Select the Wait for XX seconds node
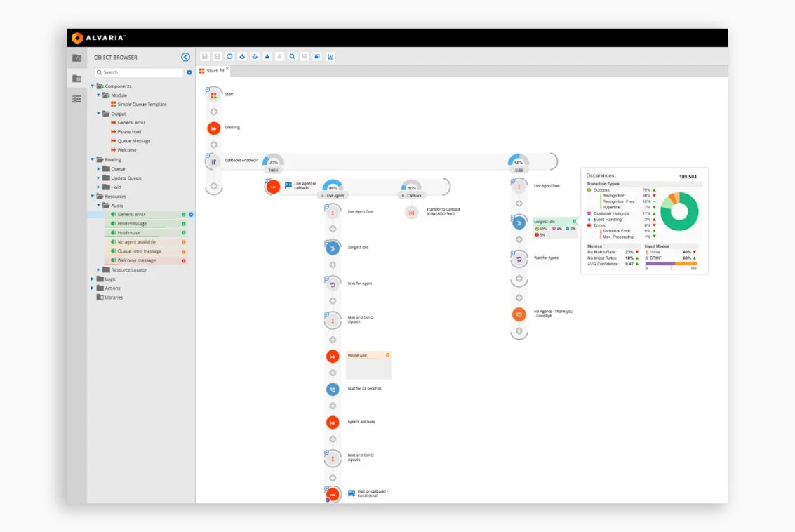The width and height of the screenshot is (795, 532). [333, 389]
